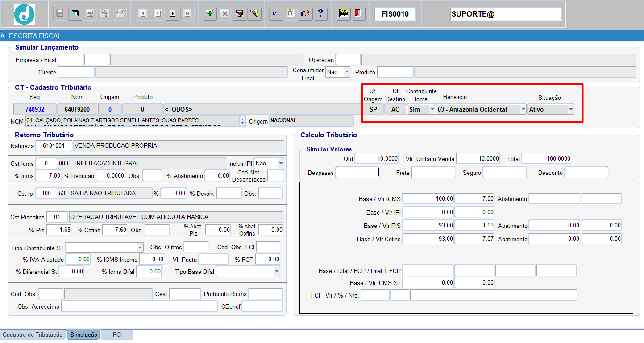
Task: Go to next record navigation icon
Action: click(x=172, y=14)
